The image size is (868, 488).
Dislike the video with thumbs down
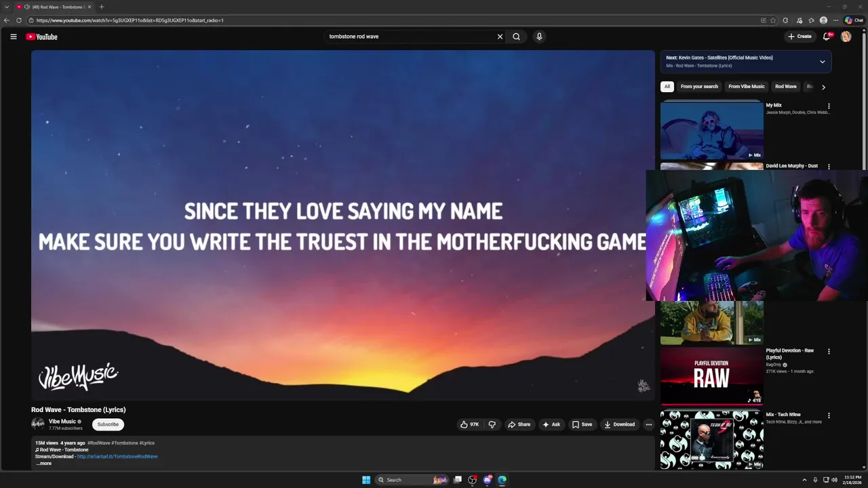click(492, 424)
